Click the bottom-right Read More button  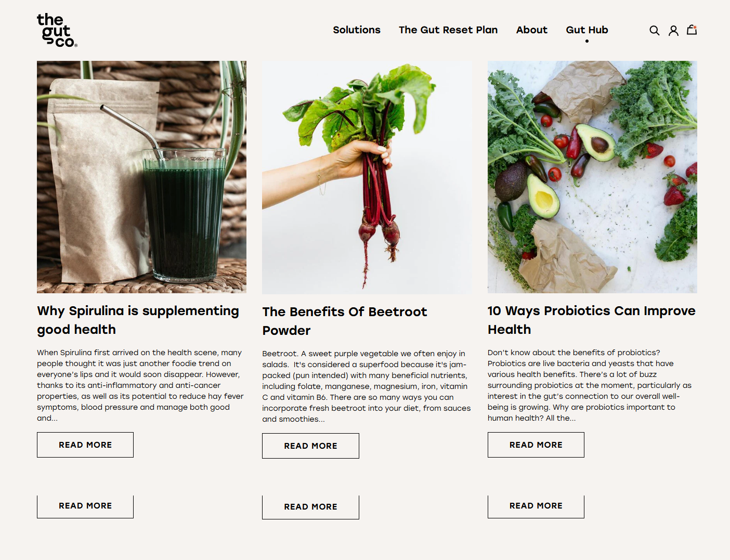click(536, 506)
